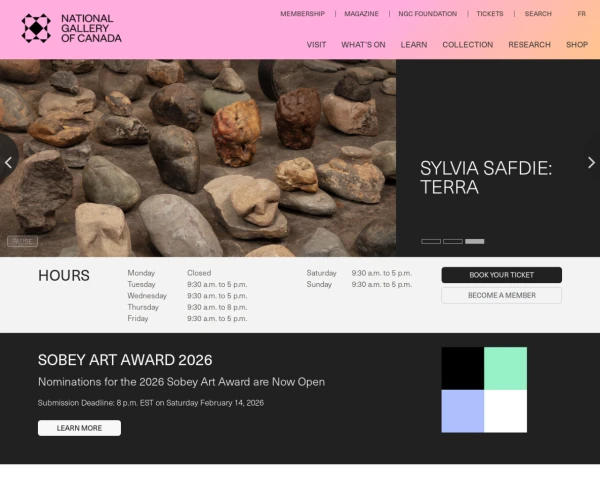Open the Shop page
The height and width of the screenshot is (480, 600).
pyautogui.click(x=577, y=45)
